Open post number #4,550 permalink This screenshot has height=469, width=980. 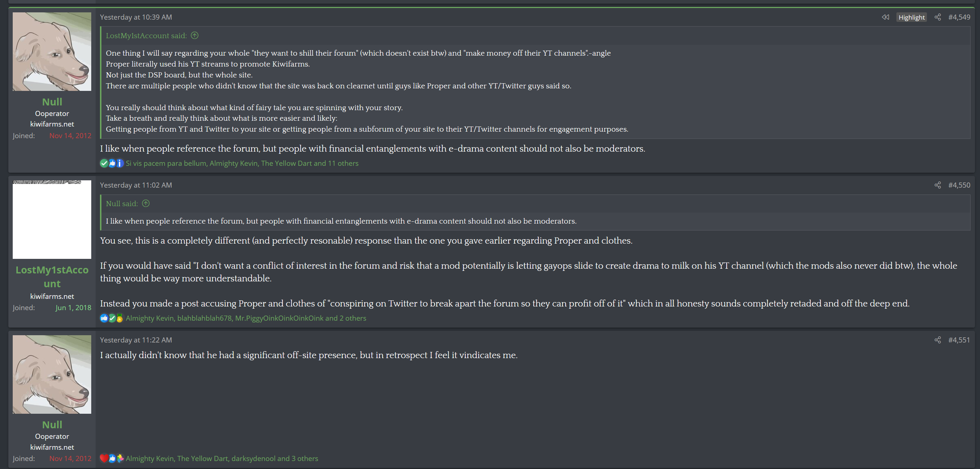(x=959, y=185)
